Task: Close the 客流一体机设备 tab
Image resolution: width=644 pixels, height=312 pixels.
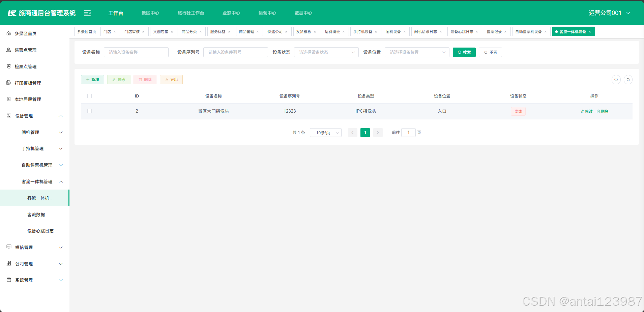Action: [x=590, y=32]
